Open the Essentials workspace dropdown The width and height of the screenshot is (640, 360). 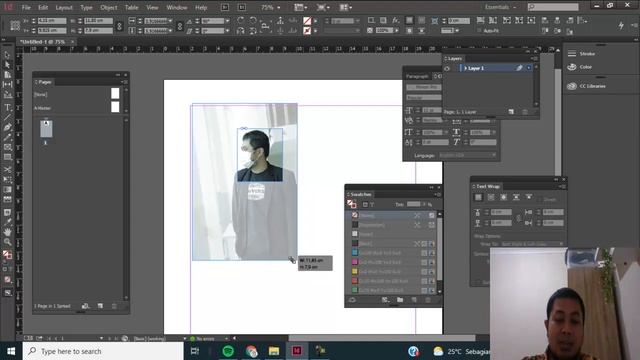click(x=500, y=7)
